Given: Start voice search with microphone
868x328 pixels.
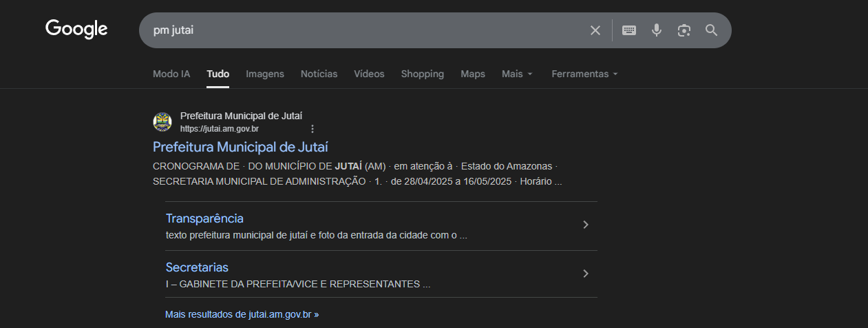Looking at the screenshot, I should pos(657,30).
